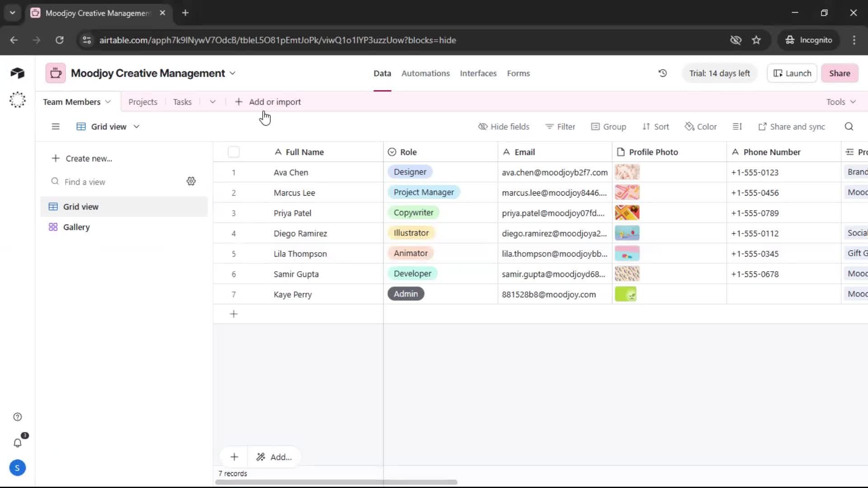Viewport: 868px width, 488px height.
Task: Click the Add... button at bottom
Action: point(274,457)
